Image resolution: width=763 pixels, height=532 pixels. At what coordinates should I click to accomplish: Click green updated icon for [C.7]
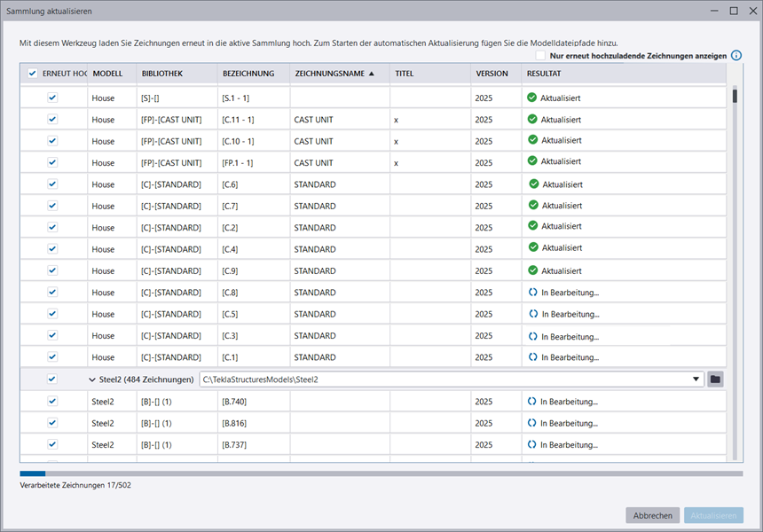pos(533,205)
